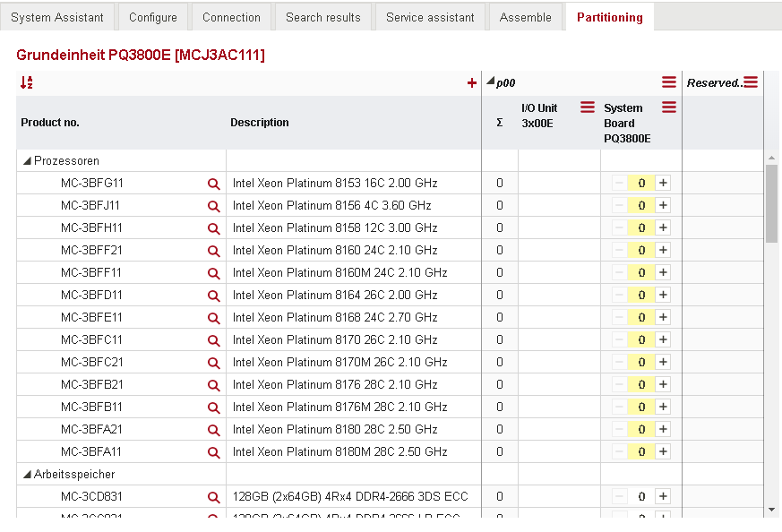Increase quantity for Xeon Platinum 8156

point(663,205)
